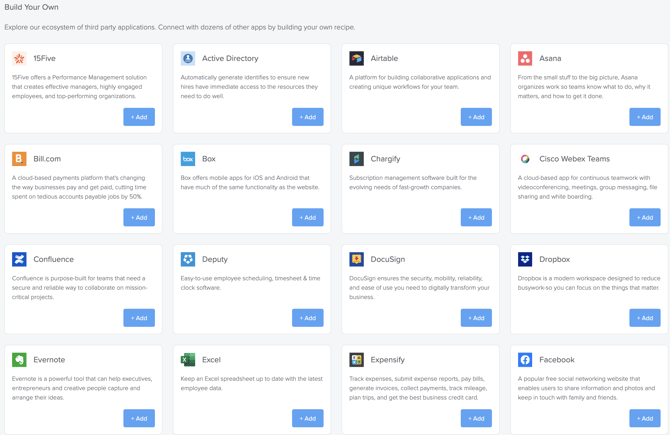The image size is (670, 435).
Task: Select the Deputy card title
Action: (215, 259)
